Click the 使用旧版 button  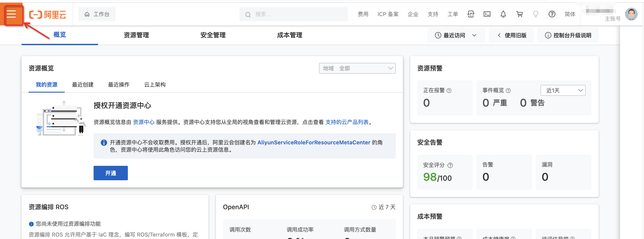tap(511, 35)
